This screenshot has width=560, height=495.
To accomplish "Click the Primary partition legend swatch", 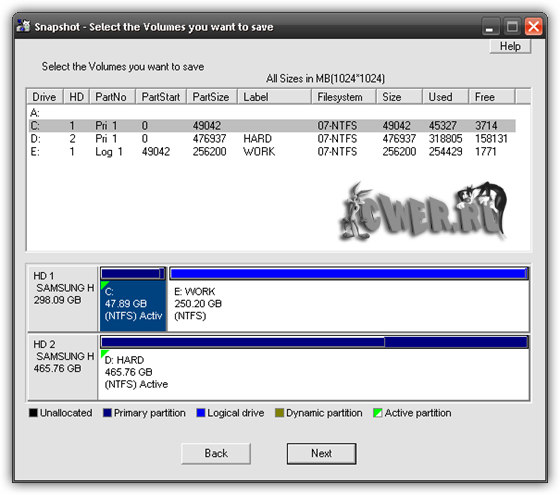I will [107, 413].
